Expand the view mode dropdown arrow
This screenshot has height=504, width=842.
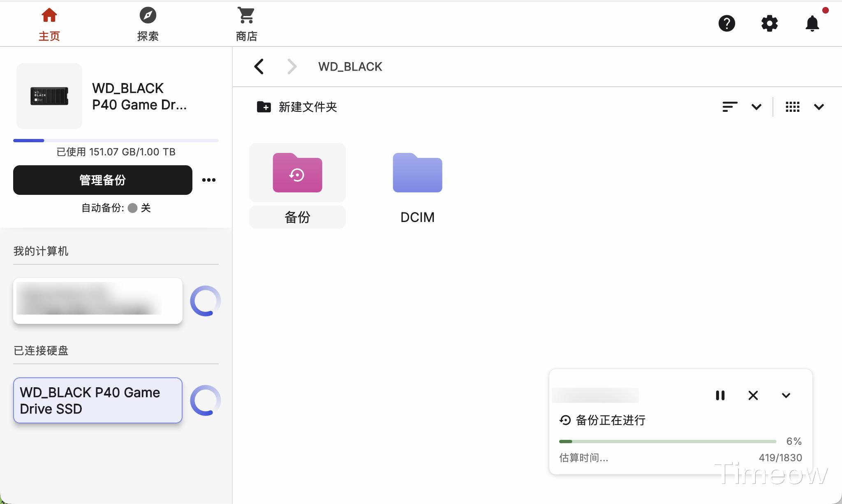[x=819, y=107]
